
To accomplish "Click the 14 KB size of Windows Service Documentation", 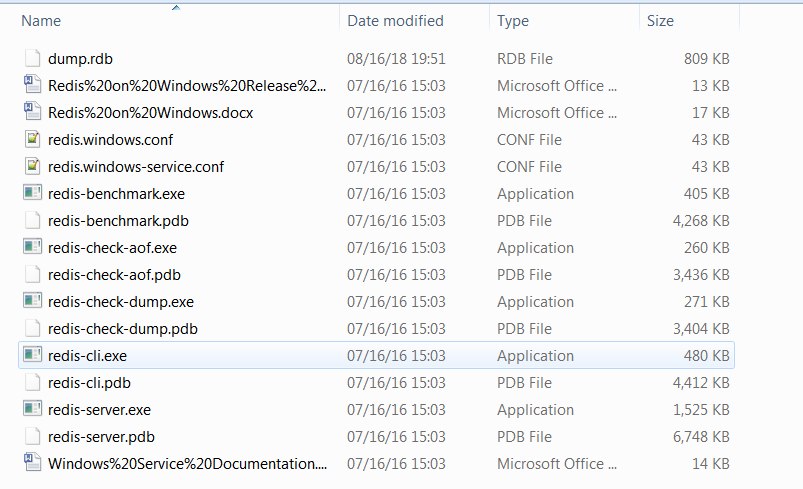I will pyautogui.click(x=710, y=463).
